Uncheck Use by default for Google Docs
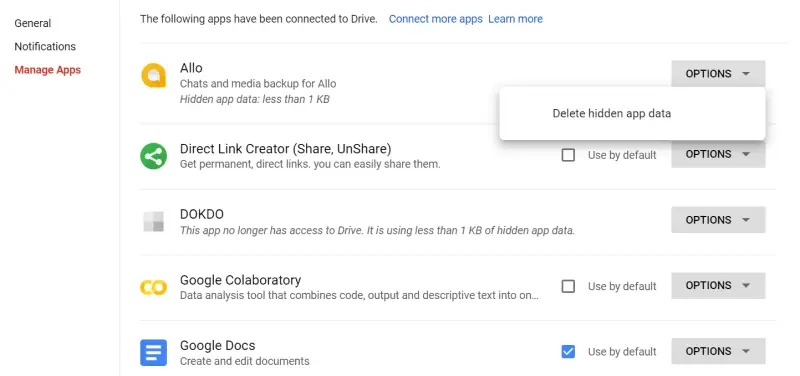Viewport: 800px width, 376px height. [x=568, y=352]
